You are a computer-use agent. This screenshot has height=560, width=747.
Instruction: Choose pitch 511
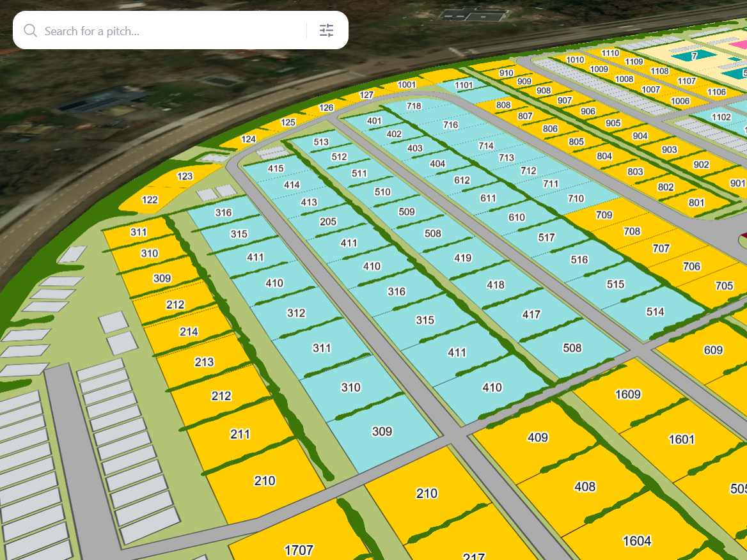359,173
